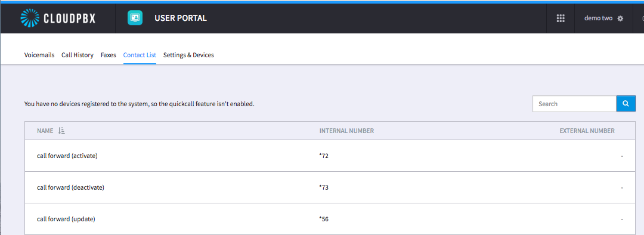The image size is (644, 235).
Task: Open the Voicemails tab
Action: (39, 55)
